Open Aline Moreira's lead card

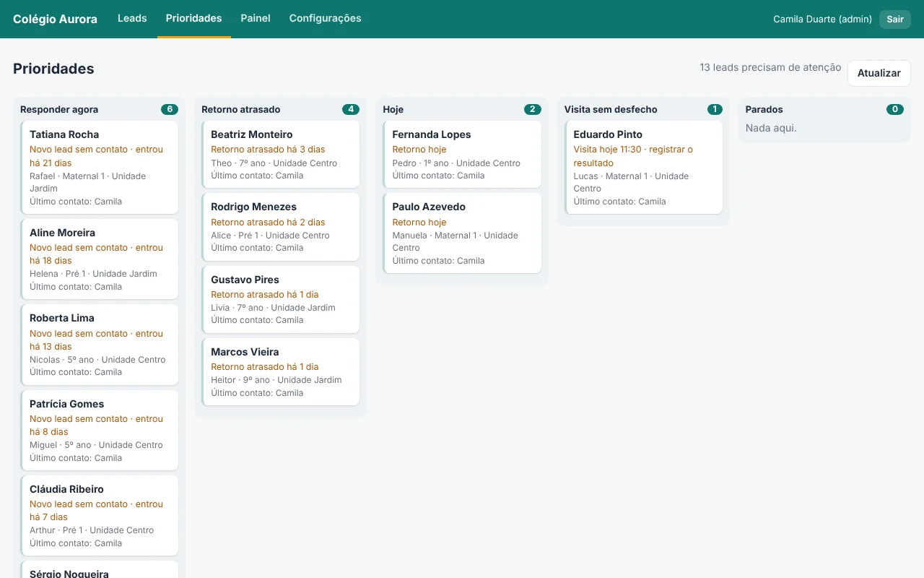click(x=100, y=259)
